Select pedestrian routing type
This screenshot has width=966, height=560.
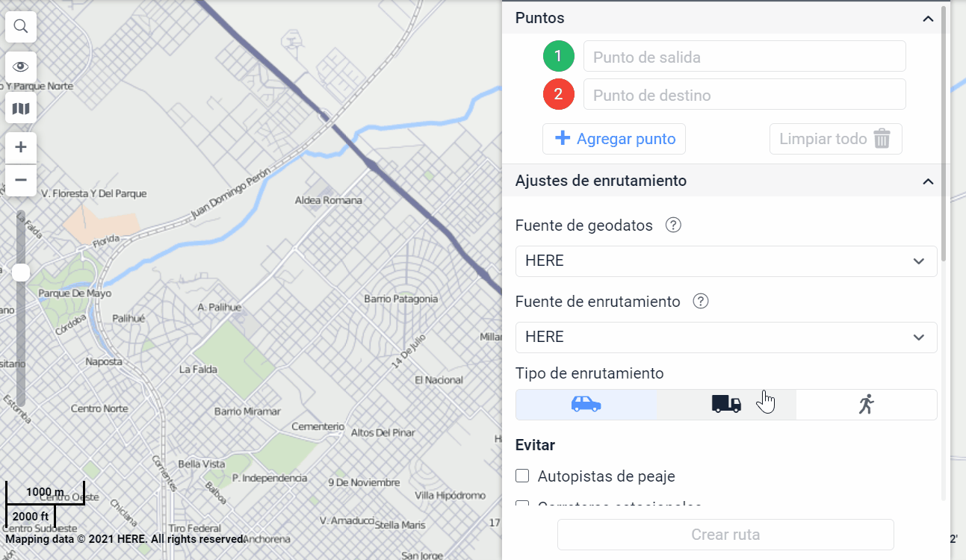866,405
